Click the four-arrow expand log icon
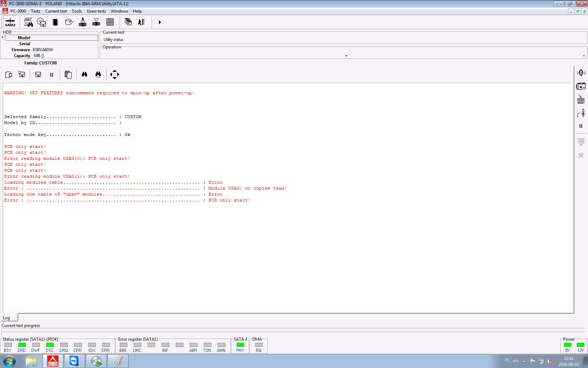The image size is (588, 368). click(114, 74)
